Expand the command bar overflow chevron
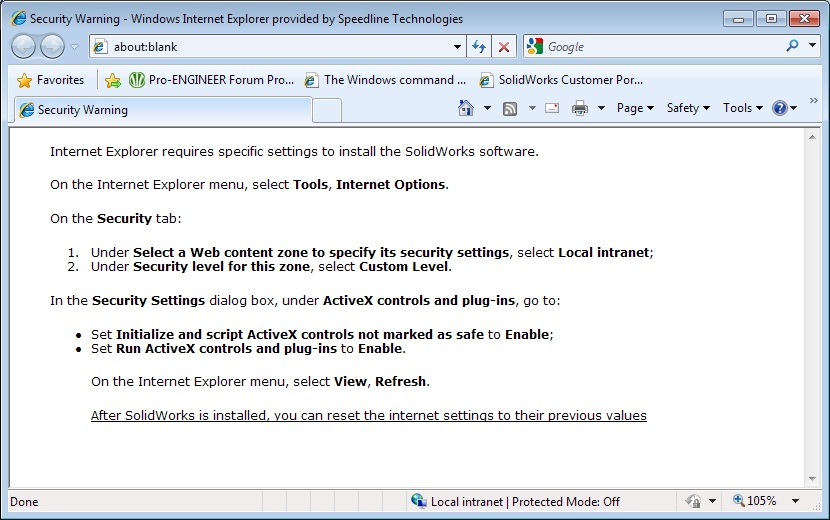Viewport: 830px width, 520px height. click(x=814, y=100)
